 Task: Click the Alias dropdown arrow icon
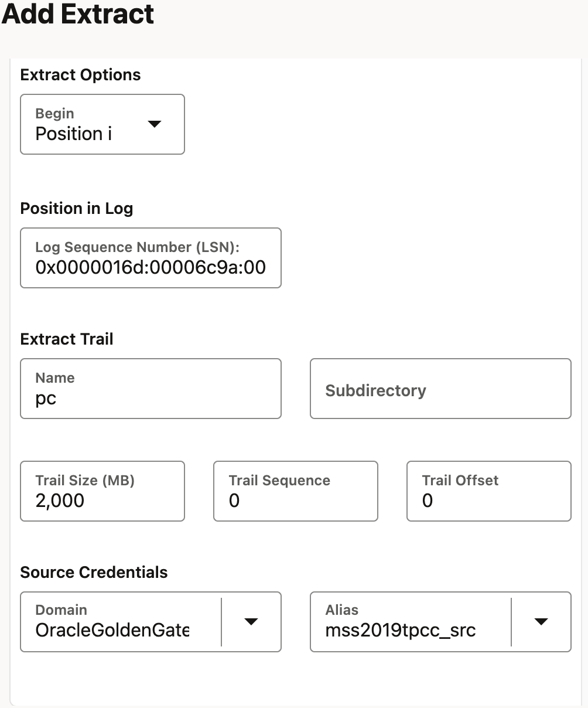click(541, 622)
